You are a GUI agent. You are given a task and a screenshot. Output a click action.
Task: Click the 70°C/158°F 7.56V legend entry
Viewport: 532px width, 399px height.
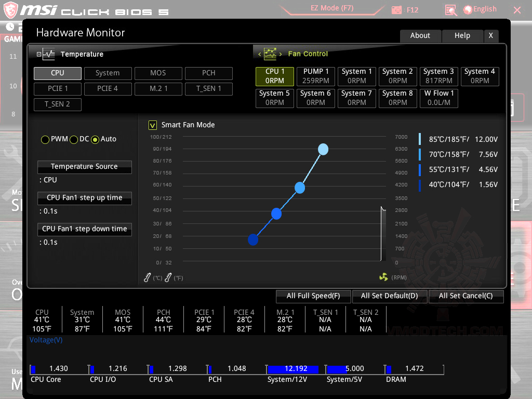(x=458, y=154)
